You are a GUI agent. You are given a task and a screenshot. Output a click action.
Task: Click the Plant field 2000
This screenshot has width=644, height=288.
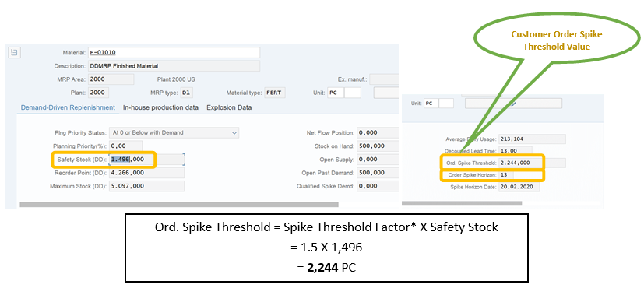[98, 93]
